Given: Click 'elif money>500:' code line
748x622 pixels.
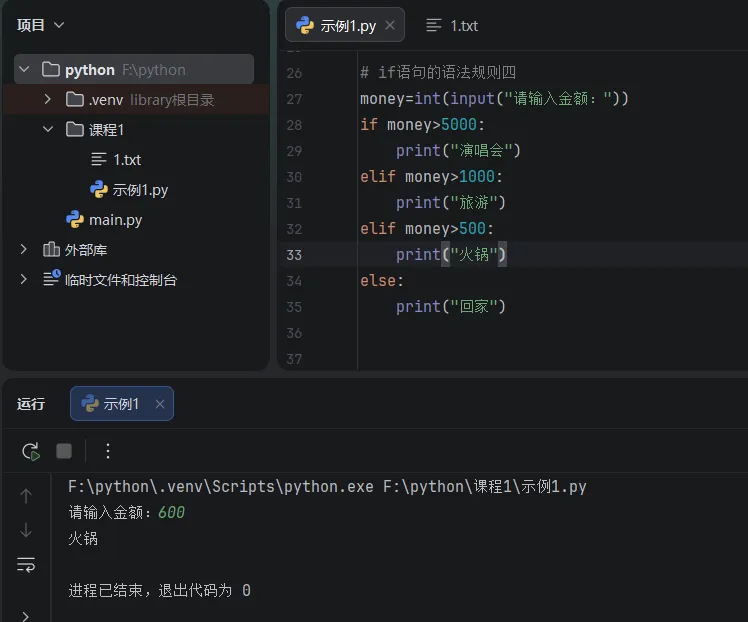Looking at the screenshot, I should [x=427, y=228].
